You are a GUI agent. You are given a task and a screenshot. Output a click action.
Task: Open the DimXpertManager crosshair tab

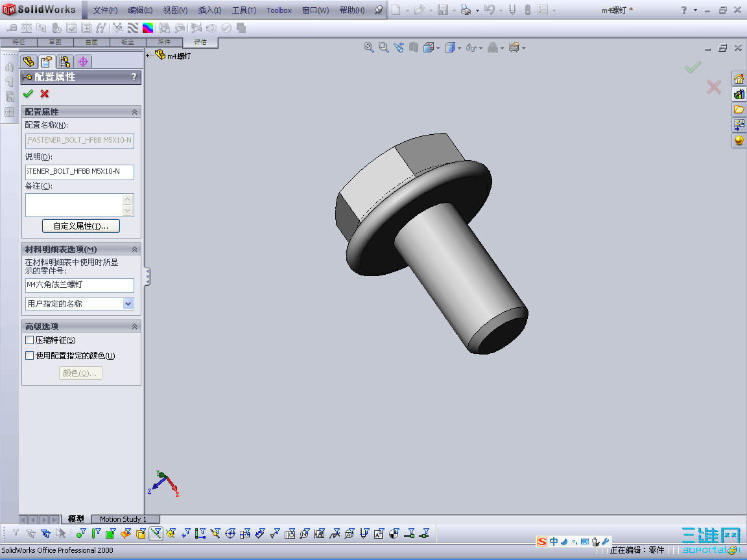click(x=83, y=62)
